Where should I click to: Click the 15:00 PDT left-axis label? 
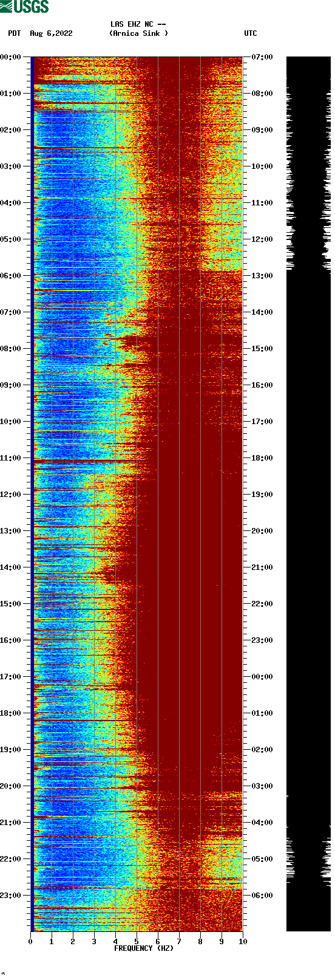click(11, 604)
